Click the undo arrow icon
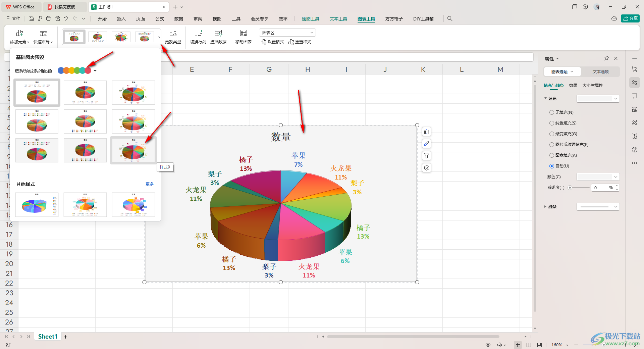The width and height of the screenshot is (644, 349). (x=66, y=19)
